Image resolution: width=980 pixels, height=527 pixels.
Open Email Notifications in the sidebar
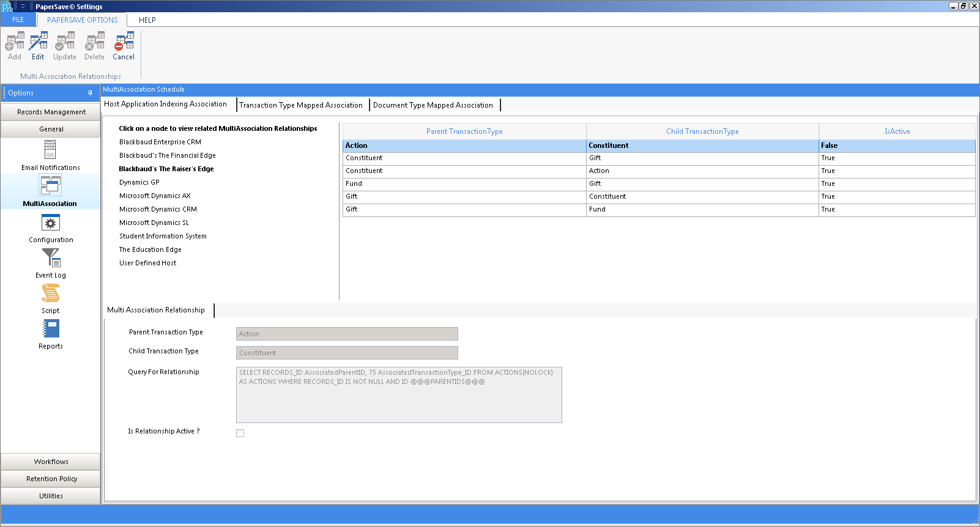coord(51,155)
